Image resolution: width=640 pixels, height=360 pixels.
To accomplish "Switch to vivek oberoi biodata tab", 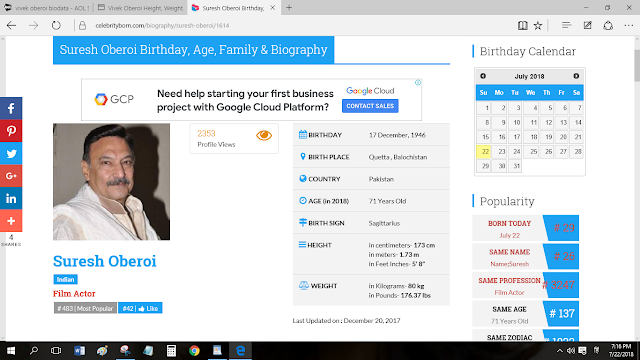I will tap(47, 8).
